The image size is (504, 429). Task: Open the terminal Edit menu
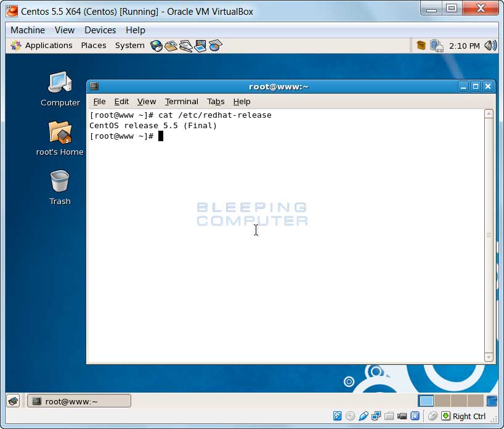pyautogui.click(x=121, y=102)
